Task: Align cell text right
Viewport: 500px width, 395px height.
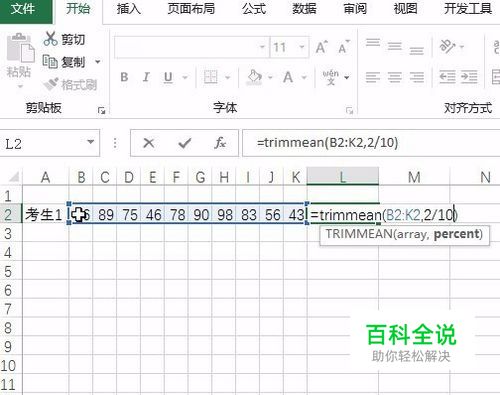Action: click(x=417, y=77)
